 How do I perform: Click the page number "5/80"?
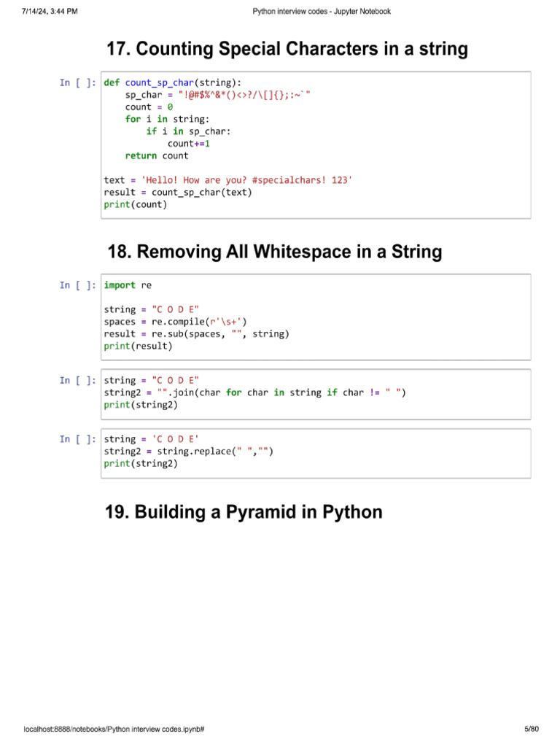point(532,729)
